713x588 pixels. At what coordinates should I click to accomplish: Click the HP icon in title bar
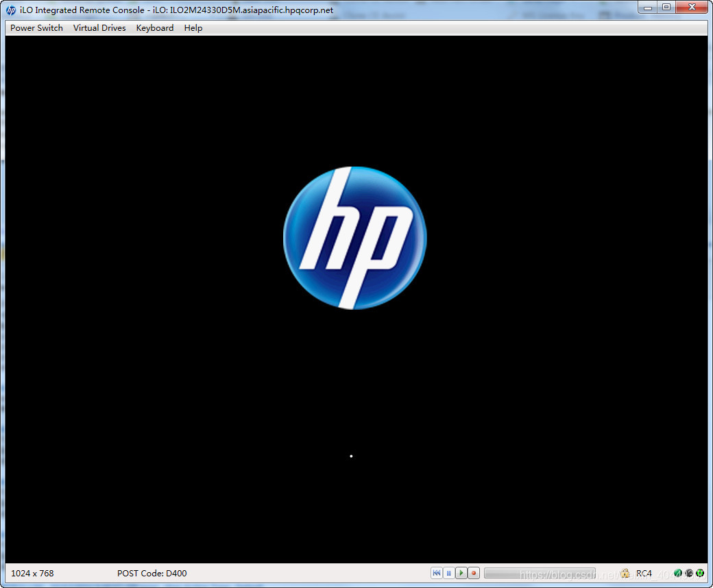click(x=11, y=10)
